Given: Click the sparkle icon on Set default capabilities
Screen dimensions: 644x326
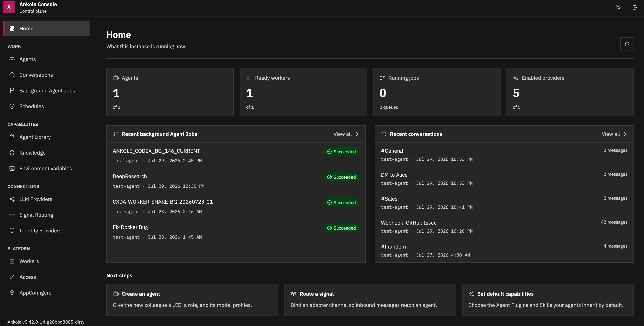Looking at the screenshot, I should [471, 294].
